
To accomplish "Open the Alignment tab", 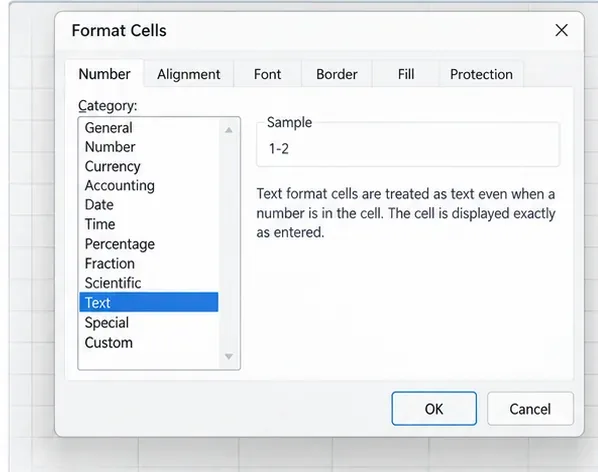I will click(x=189, y=74).
